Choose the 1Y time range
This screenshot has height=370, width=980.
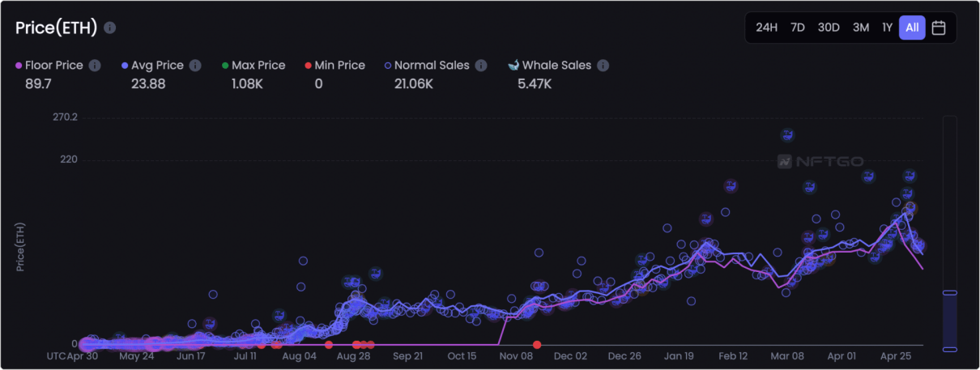point(887,28)
